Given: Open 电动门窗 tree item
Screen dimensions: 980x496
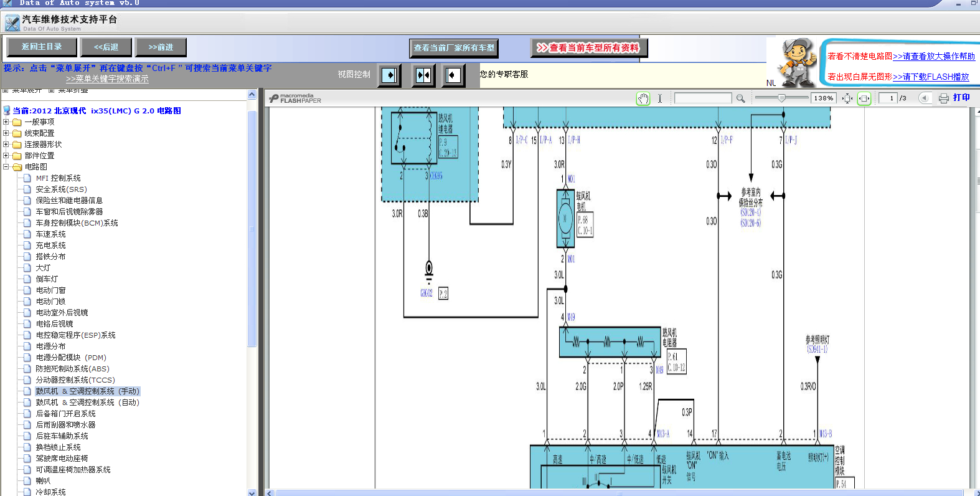Looking at the screenshot, I should coord(50,290).
